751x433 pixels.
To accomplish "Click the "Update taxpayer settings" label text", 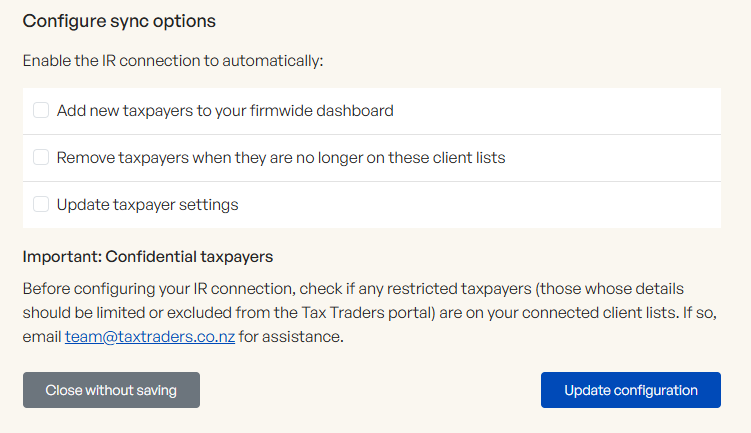I will (x=147, y=205).
